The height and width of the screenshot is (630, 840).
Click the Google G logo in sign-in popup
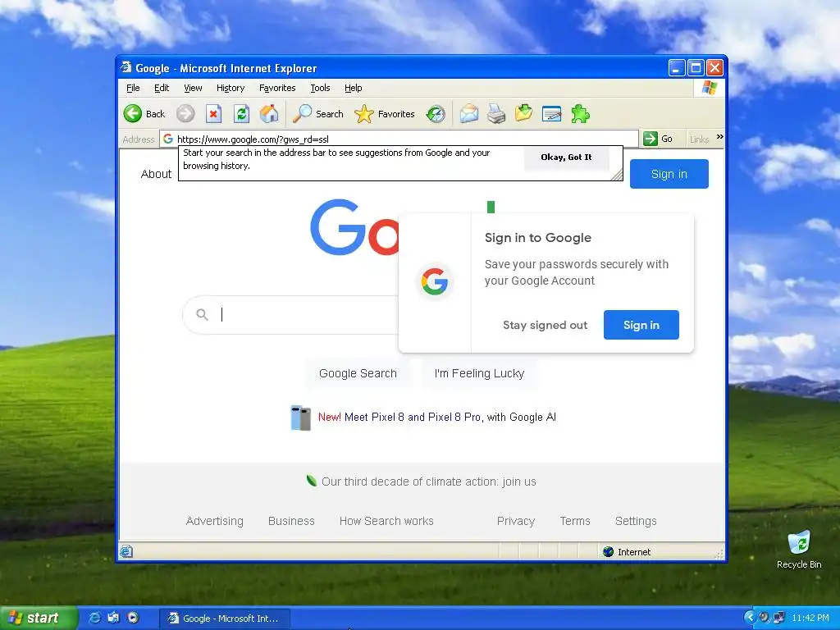435,282
